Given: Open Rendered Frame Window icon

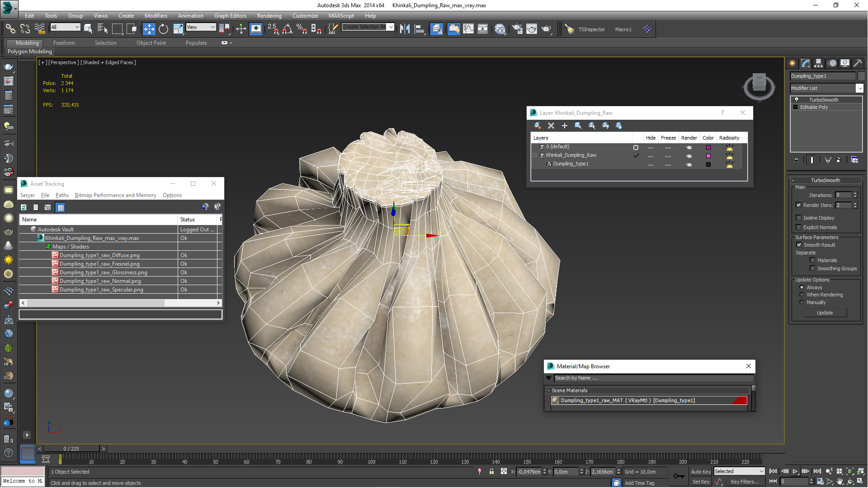Looking at the screenshot, I should [532, 29].
